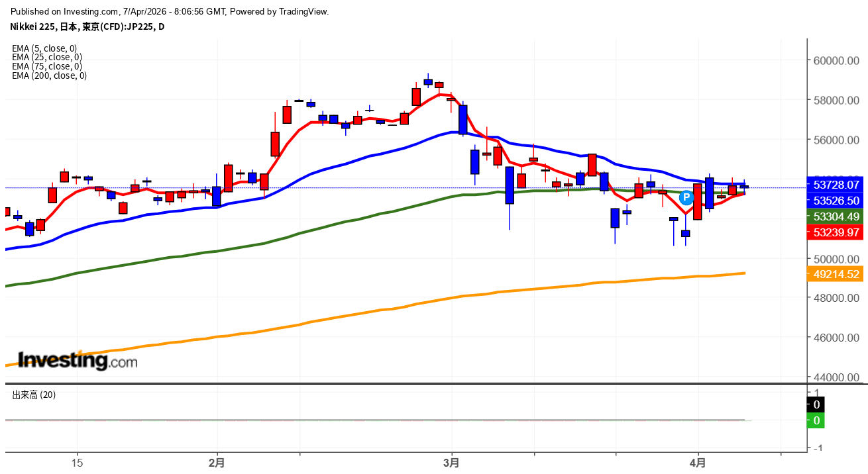Select the EMA (25, close, 0) legend
Image resolution: width=868 pixels, height=474 pixels.
click(47, 58)
